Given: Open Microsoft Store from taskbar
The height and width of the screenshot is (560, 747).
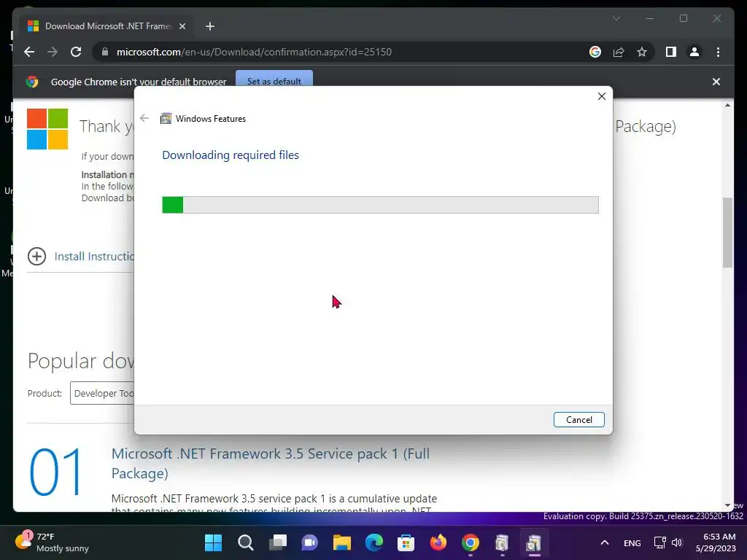Looking at the screenshot, I should pyautogui.click(x=406, y=542).
